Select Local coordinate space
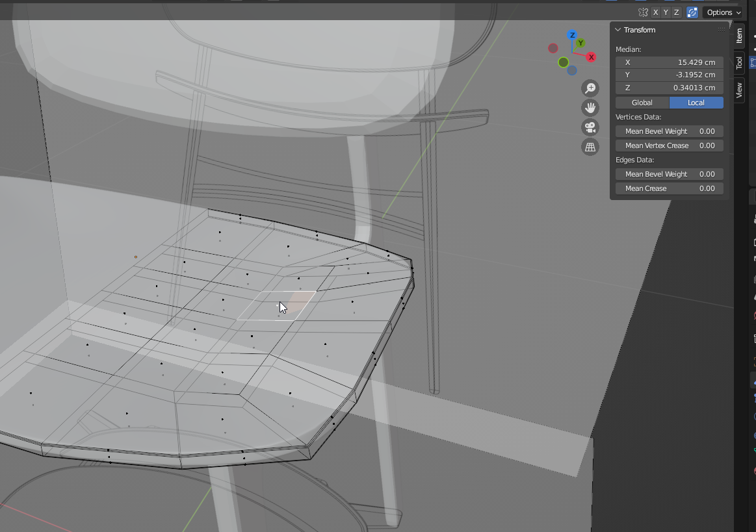 tap(696, 103)
